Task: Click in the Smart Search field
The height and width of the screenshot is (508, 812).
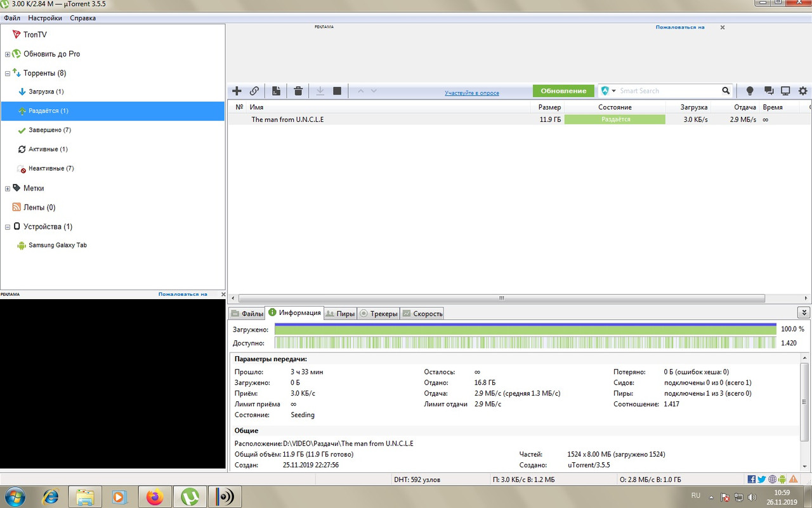Action: coord(669,91)
